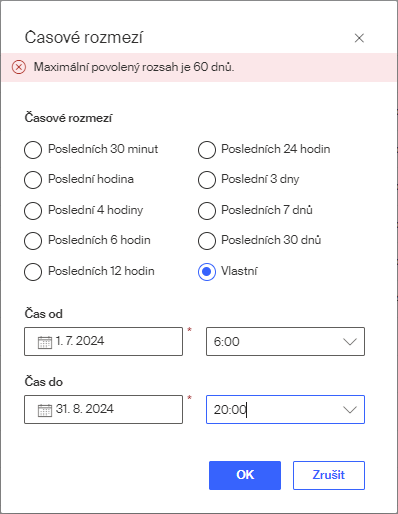398x514 pixels.
Task: Choose Posledních 6 hodin time range
Action: (33, 241)
